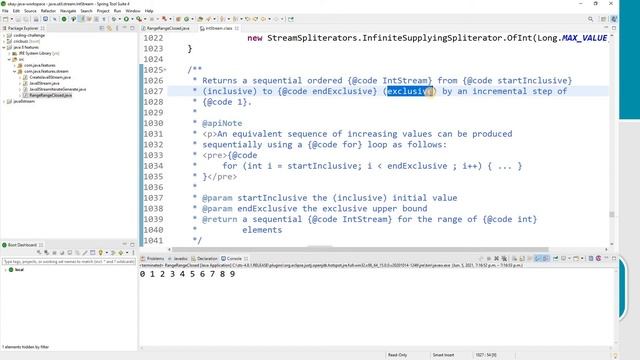Fold the Javadoc comment at line 1025

164,70
